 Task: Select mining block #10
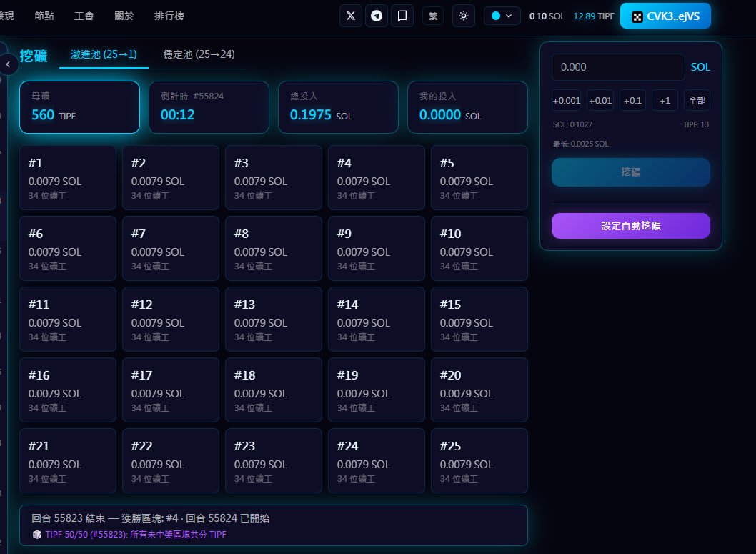coord(479,249)
